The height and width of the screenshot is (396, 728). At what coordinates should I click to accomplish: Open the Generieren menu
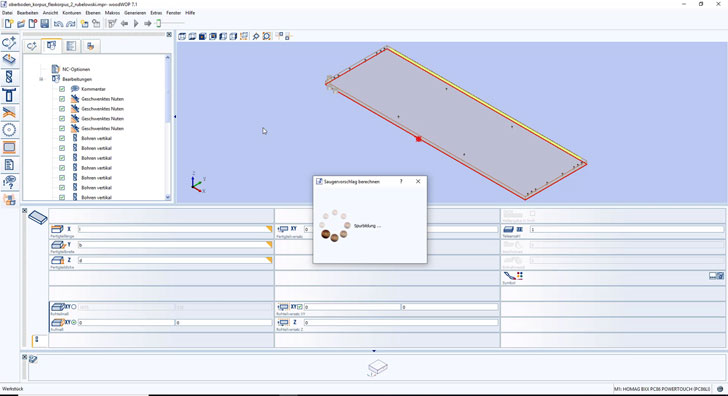[135, 13]
